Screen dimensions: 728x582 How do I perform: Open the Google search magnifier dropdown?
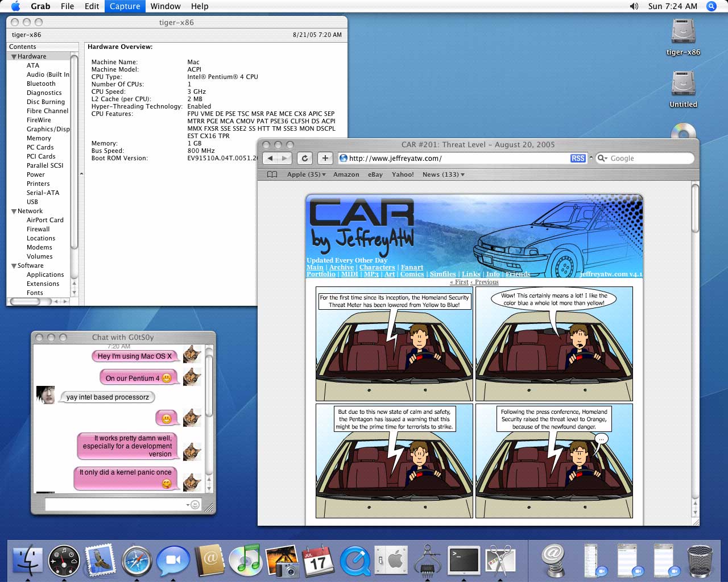coord(602,158)
